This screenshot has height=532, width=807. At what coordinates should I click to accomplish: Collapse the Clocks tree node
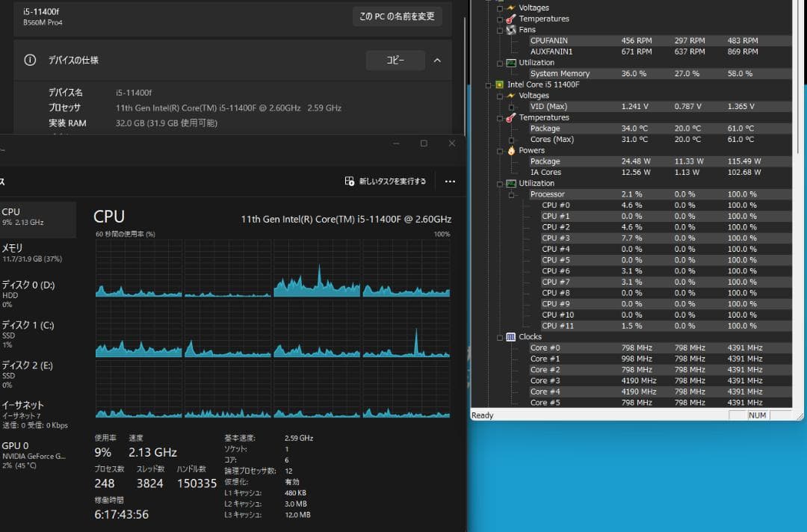[500, 337]
